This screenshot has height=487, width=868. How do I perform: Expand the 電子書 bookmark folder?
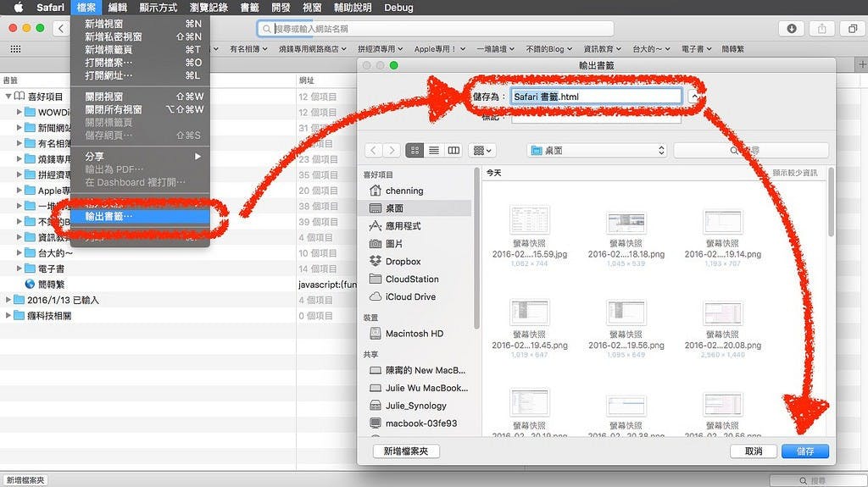[x=19, y=268]
